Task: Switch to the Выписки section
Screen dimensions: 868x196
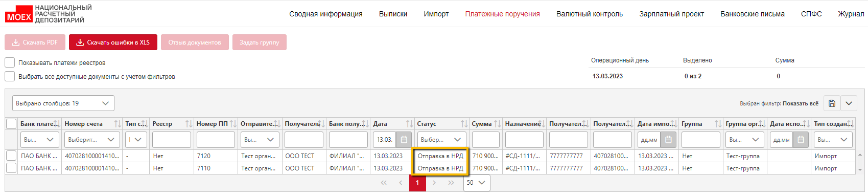Action: pyautogui.click(x=393, y=14)
